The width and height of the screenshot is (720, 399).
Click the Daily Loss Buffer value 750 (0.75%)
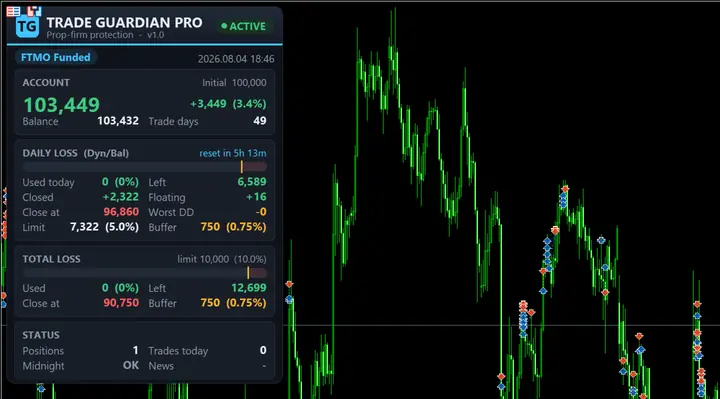pyautogui.click(x=233, y=227)
